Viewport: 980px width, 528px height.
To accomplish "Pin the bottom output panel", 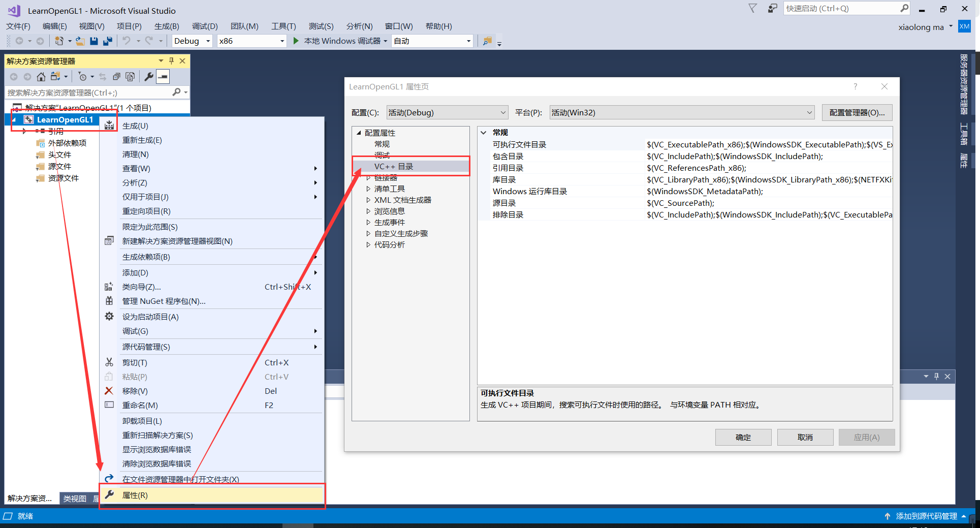I will coord(937,376).
